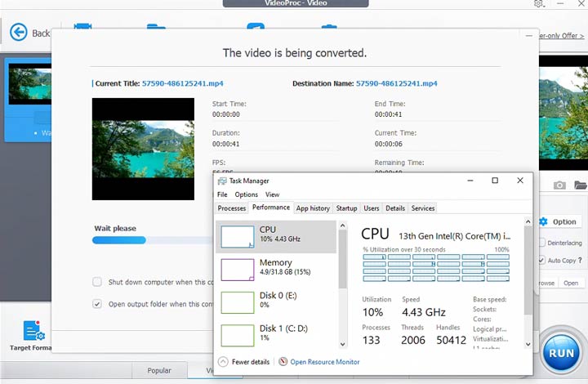
Task: Click the CPU utilization graph grid
Action: [436, 268]
